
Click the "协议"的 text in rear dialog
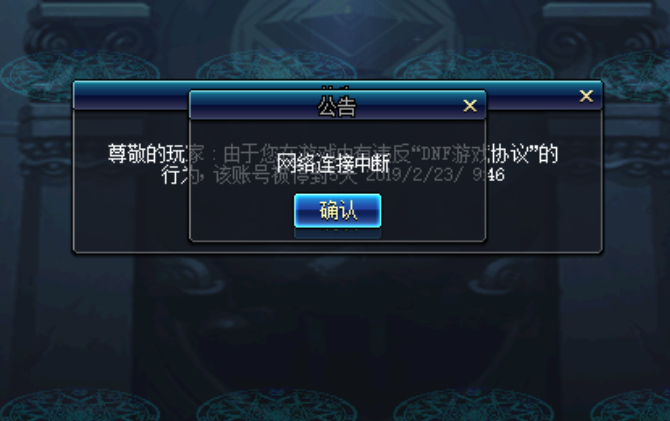point(524,153)
